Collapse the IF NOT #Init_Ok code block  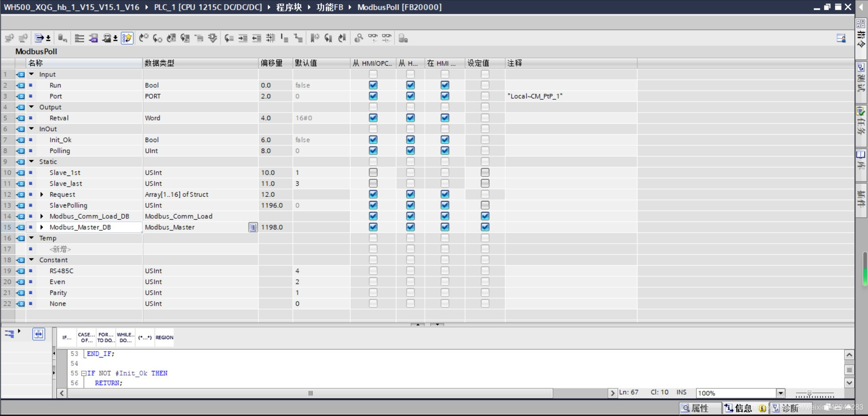tap(84, 373)
